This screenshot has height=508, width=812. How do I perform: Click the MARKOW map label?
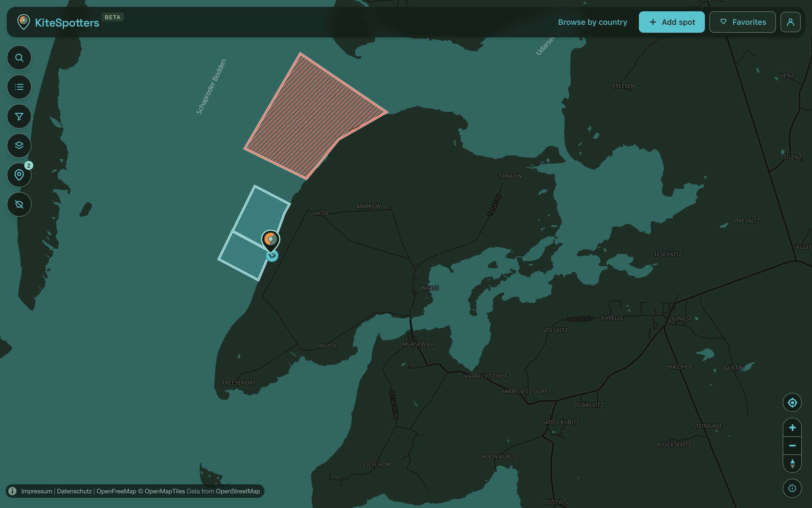click(369, 206)
